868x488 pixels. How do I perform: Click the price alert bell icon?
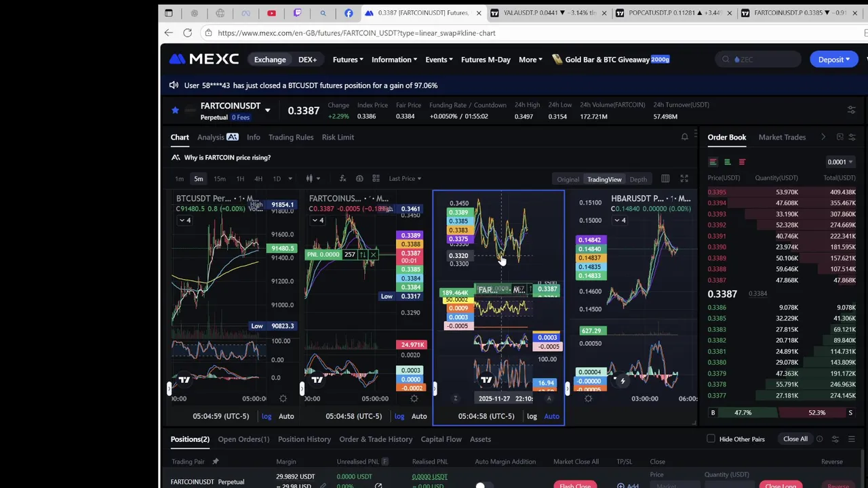684,137
